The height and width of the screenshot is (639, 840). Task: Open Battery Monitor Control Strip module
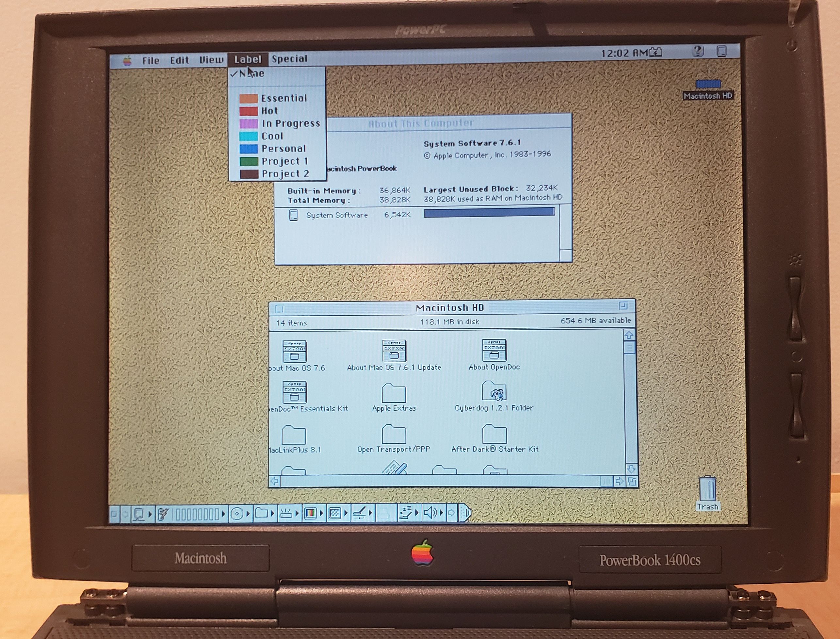pos(192,514)
